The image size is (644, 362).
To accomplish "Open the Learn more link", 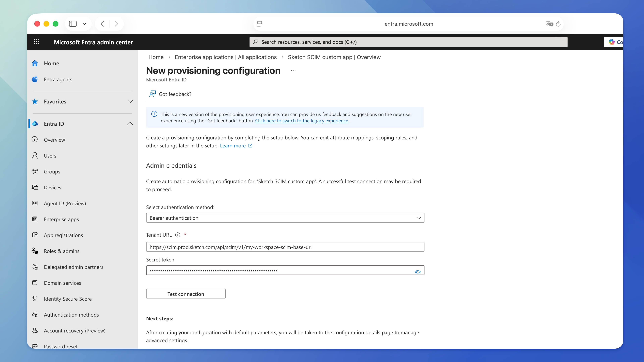I will [236, 146].
